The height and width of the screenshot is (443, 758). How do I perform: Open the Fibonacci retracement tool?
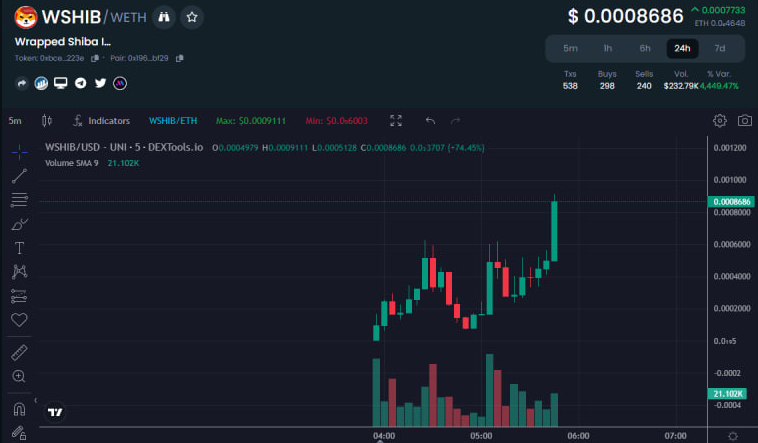pyautogui.click(x=19, y=200)
